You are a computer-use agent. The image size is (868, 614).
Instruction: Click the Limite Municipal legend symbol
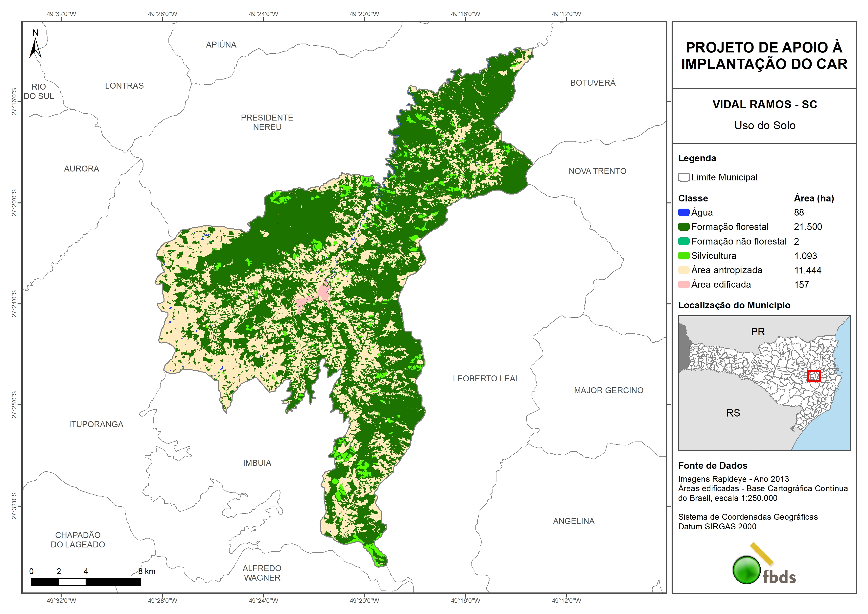click(683, 177)
